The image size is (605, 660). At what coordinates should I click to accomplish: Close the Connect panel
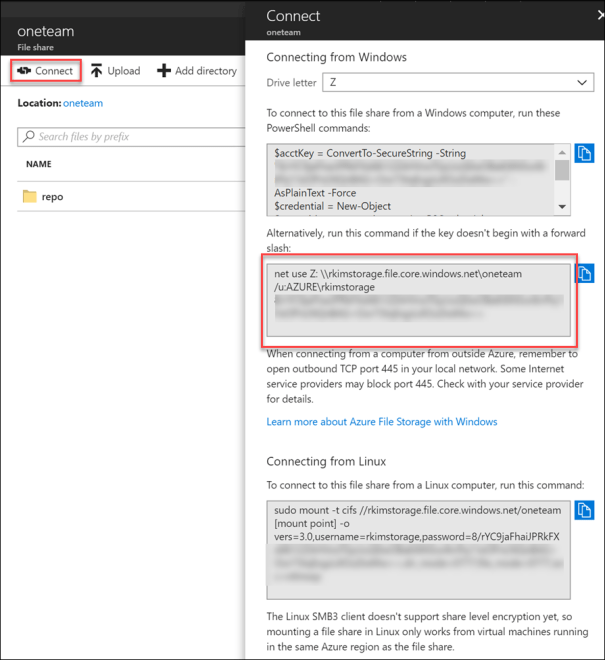coord(601,16)
